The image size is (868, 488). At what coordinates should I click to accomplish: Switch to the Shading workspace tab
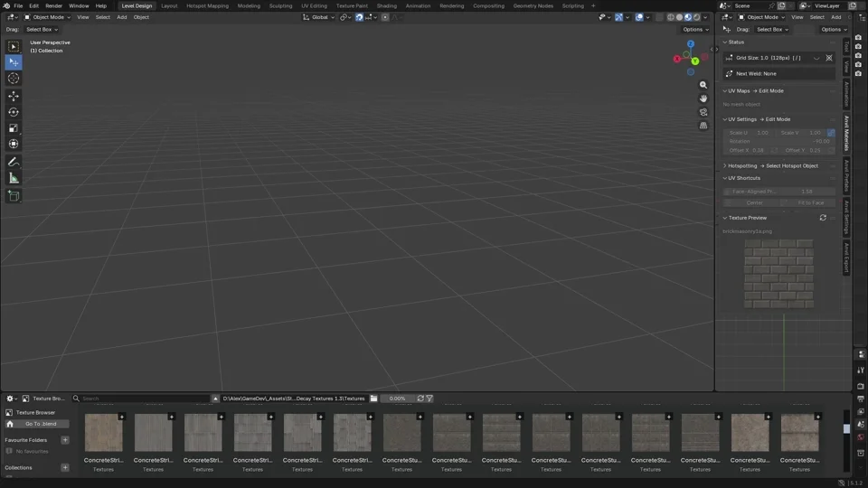coord(386,5)
